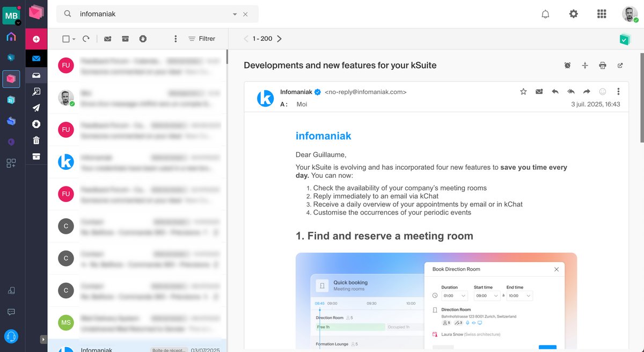Open the Archive folder in the sidebar
The image size is (644, 352).
coord(36,156)
